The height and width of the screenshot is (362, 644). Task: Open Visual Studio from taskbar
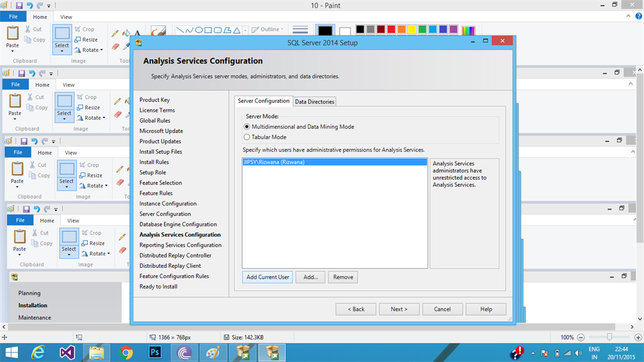click(x=67, y=353)
